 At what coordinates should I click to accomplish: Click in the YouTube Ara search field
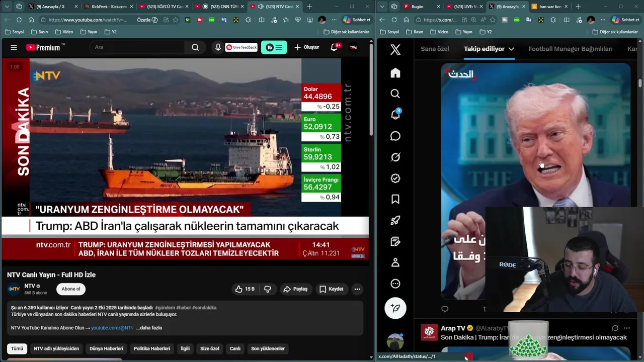[x=138, y=47]
